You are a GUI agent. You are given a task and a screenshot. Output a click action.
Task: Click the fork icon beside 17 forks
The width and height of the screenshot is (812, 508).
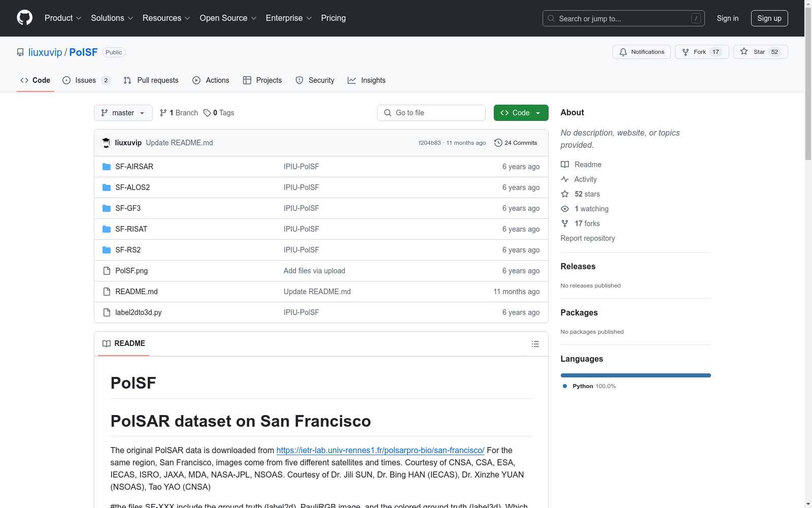click(x=565, y=224)
